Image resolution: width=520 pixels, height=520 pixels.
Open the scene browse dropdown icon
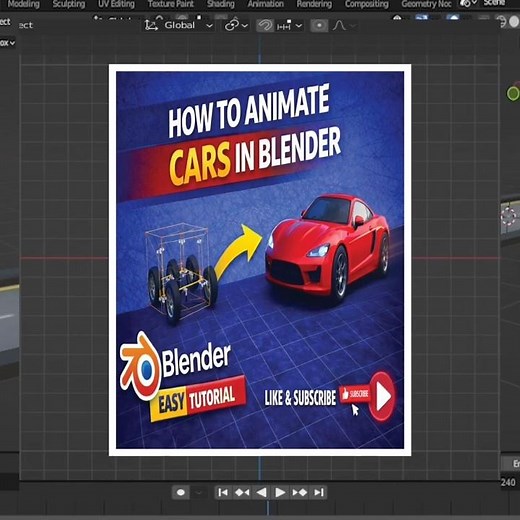tap(468, 4)
